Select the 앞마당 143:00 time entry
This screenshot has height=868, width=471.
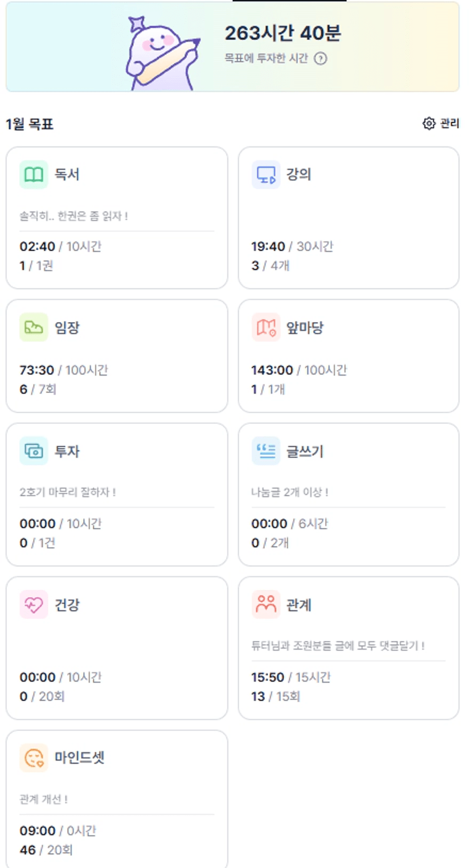272,370
